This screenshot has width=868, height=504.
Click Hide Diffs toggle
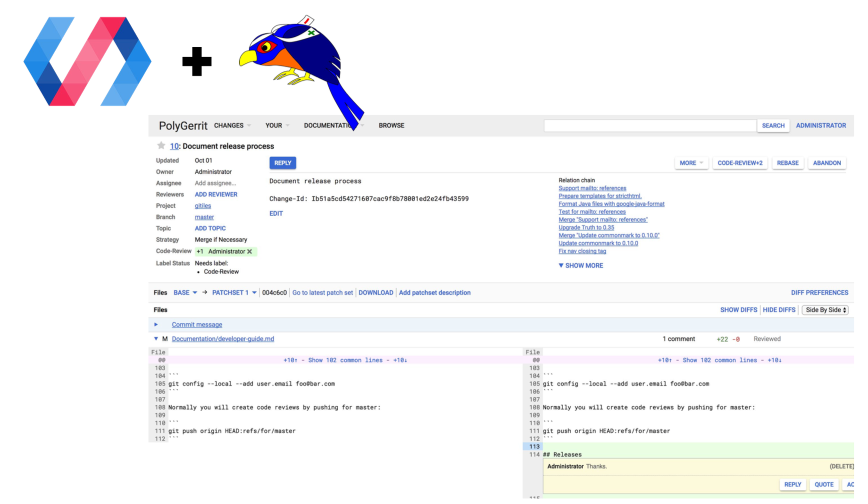pyautogui.click(x=779, y=310)
